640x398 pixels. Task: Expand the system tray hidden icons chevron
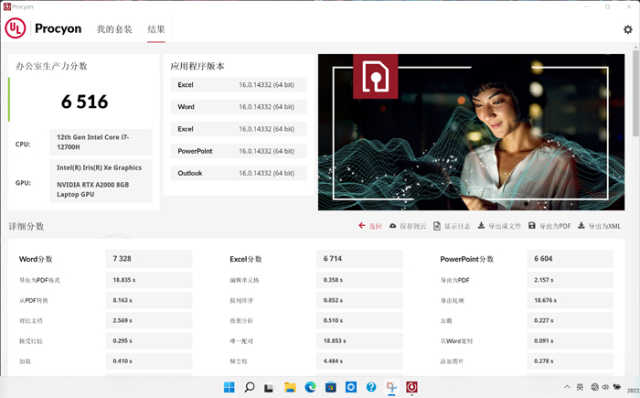[x=567, y=387]
